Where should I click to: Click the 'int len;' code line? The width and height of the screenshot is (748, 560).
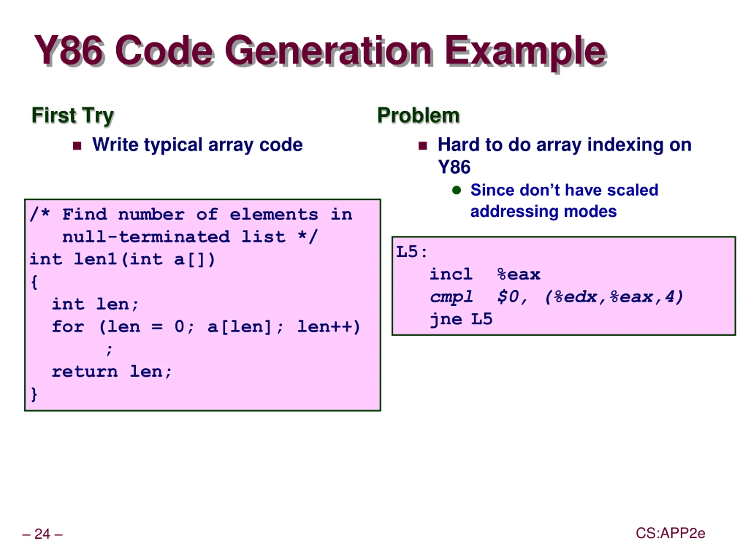click(x=95, y=304)
